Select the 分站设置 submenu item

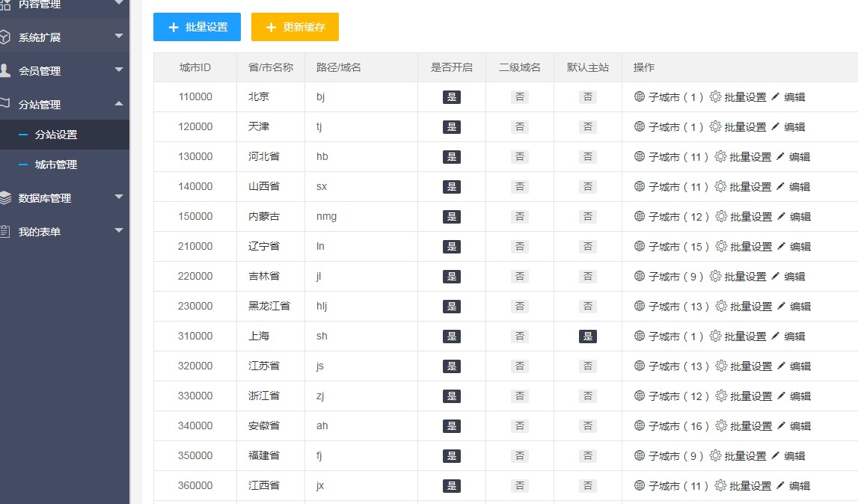(x=56, y=135)
